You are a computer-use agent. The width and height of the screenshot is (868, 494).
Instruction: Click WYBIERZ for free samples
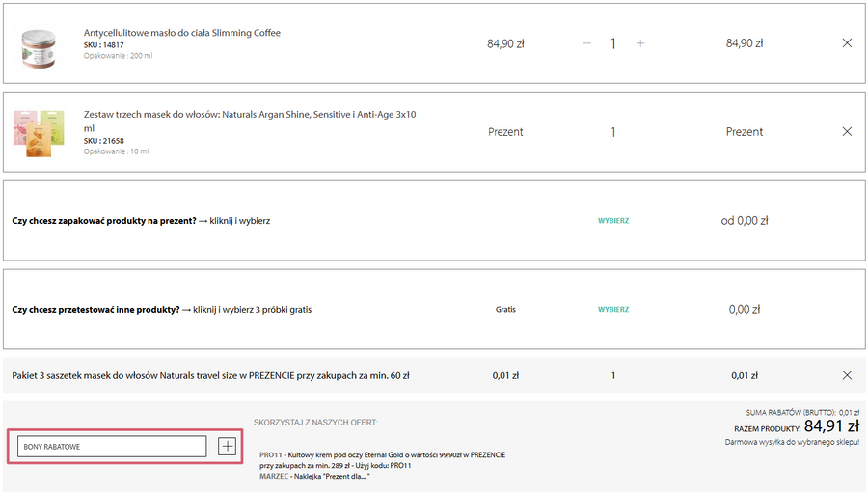coord(613,310)
